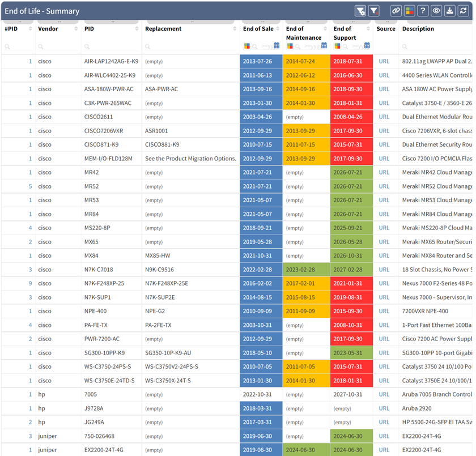This screenshot has width=476, height=456.
Task: Open calendar picker in End of Support filter
Action: pos(367,45)
